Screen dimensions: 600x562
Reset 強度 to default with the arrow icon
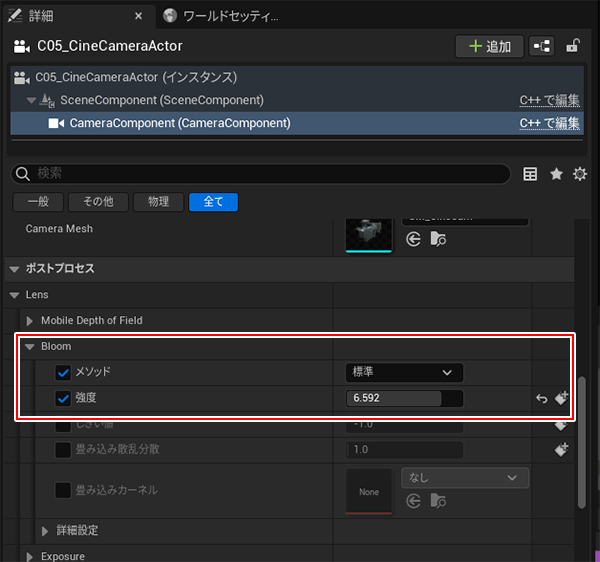tap(541, 398)
